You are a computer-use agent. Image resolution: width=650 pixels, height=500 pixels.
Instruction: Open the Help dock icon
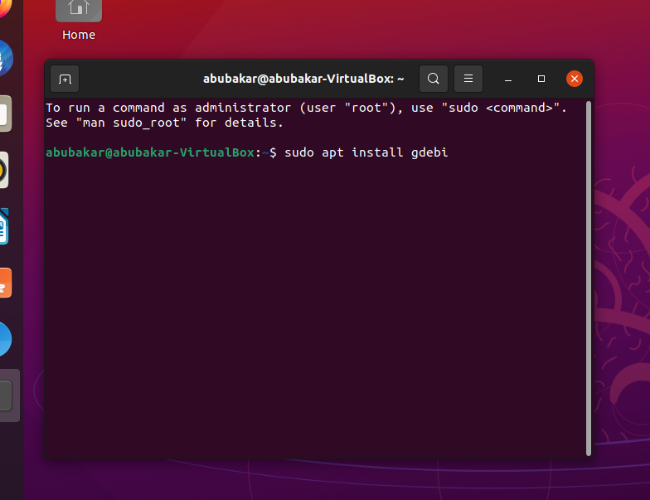click(4, 340)
